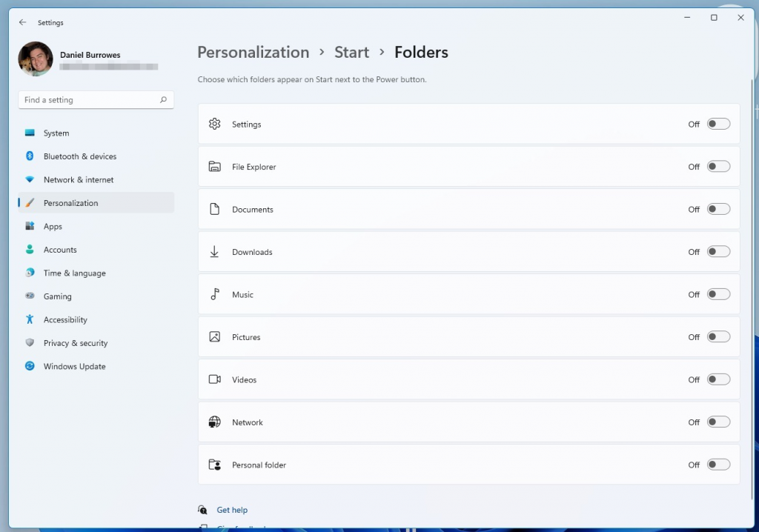The width and height of the screenshot is (759, 532).
Task: Click the search magnifier icon
Action: [x=163, y=100]
